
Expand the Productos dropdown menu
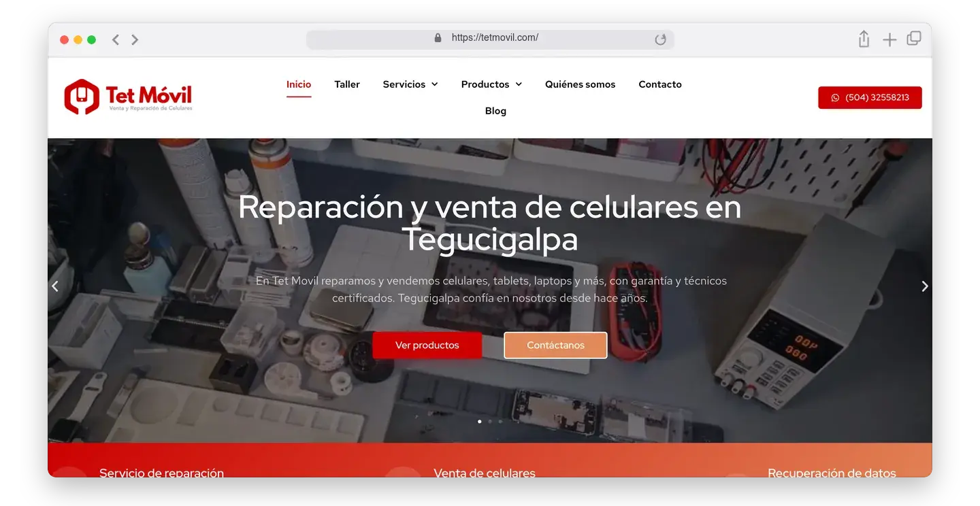pyautogui.click(x=491, y=84)
